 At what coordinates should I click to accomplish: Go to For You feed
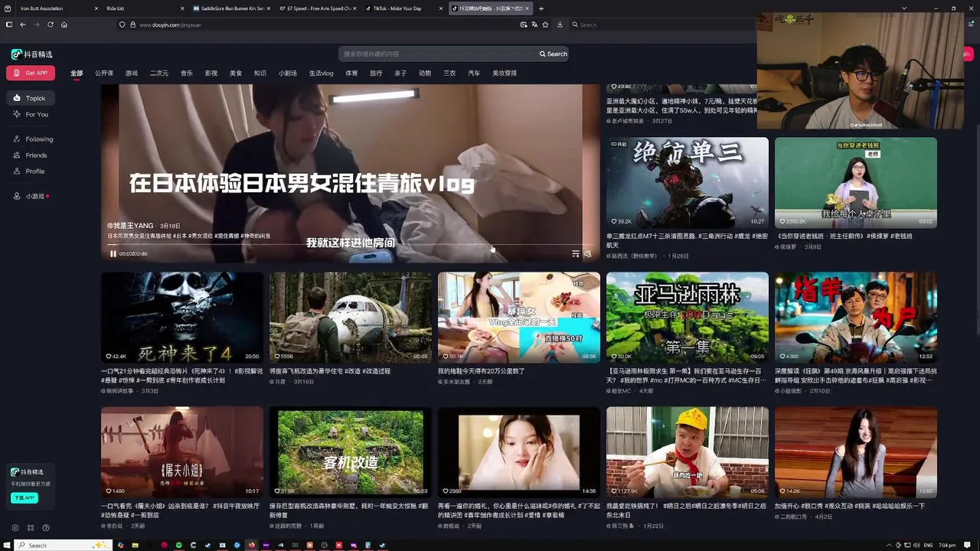[31, 114]
